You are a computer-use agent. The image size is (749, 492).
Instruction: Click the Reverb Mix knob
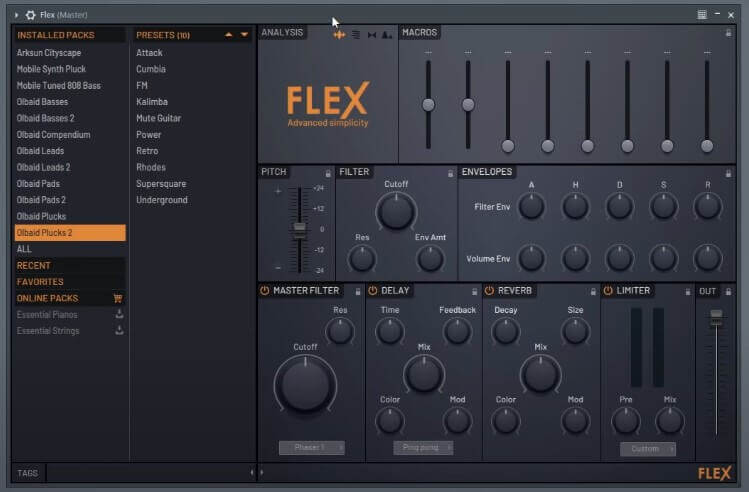click(540, 374)
